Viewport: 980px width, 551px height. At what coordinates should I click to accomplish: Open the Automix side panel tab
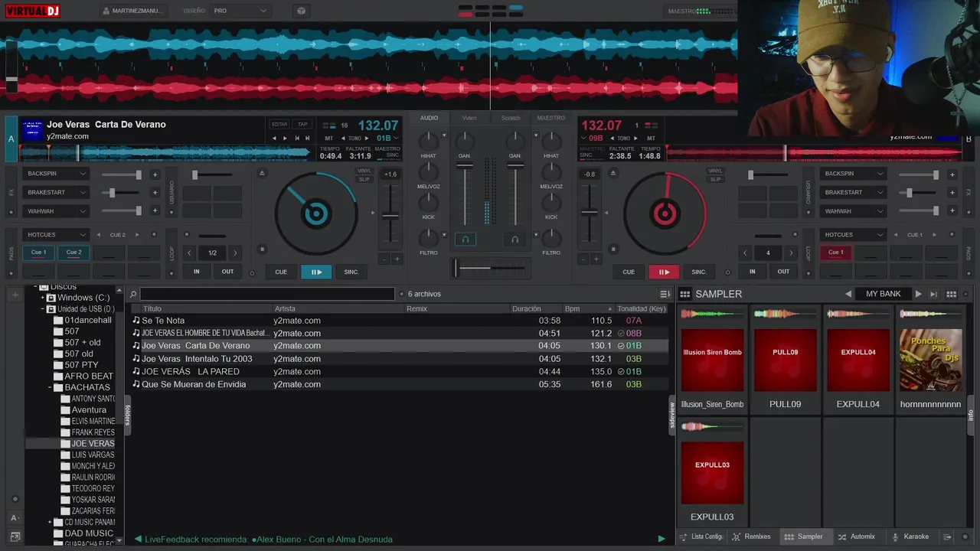[857, 536]
